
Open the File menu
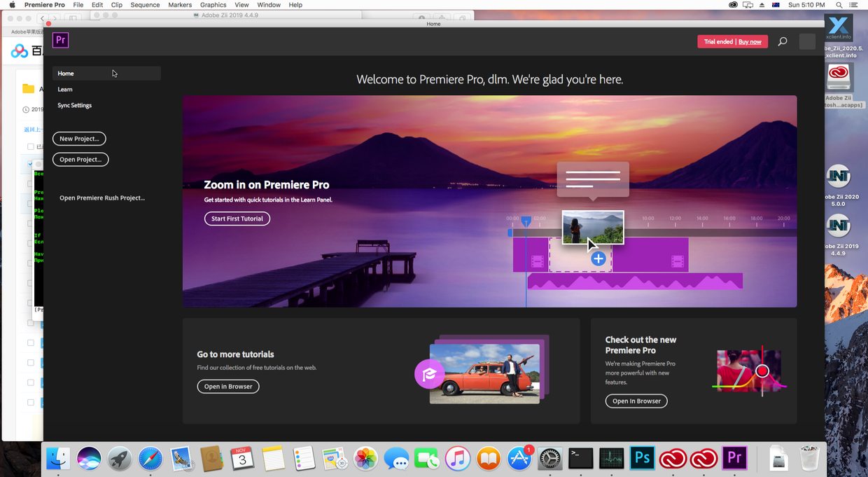tap(78, 5)
